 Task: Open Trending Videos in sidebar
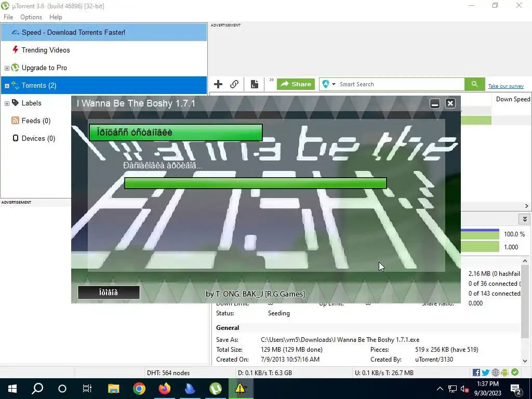(x=46, y=50)
